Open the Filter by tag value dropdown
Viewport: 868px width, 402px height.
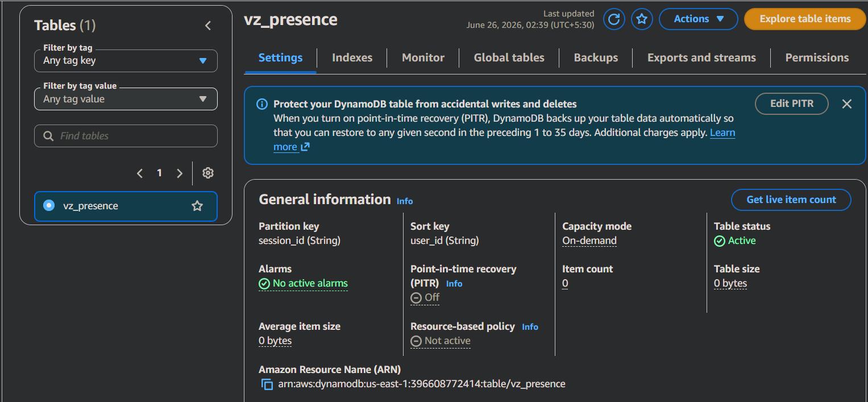click(x=126, y=99)
